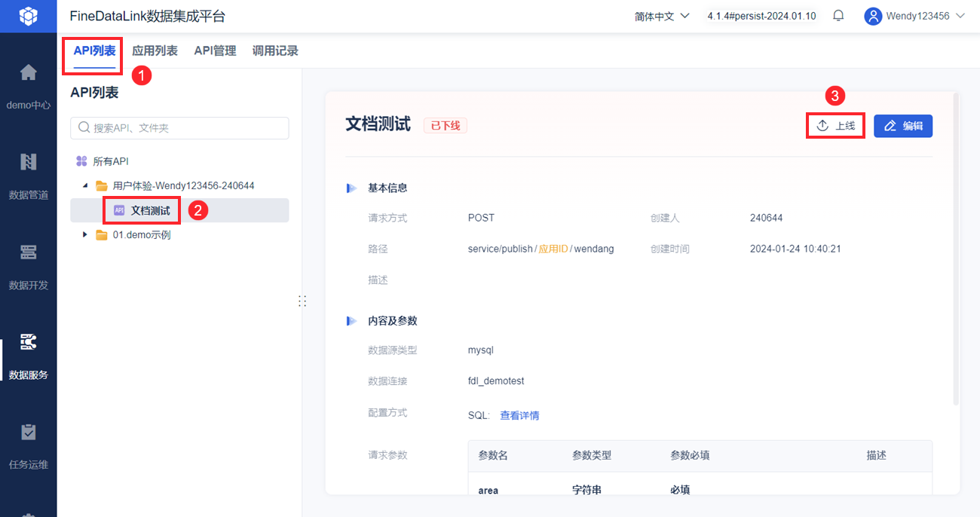The height and width of the screenshot is (517, 980).
Task: Click the panel splitter drag handle
Action: [x=302, y=301]
